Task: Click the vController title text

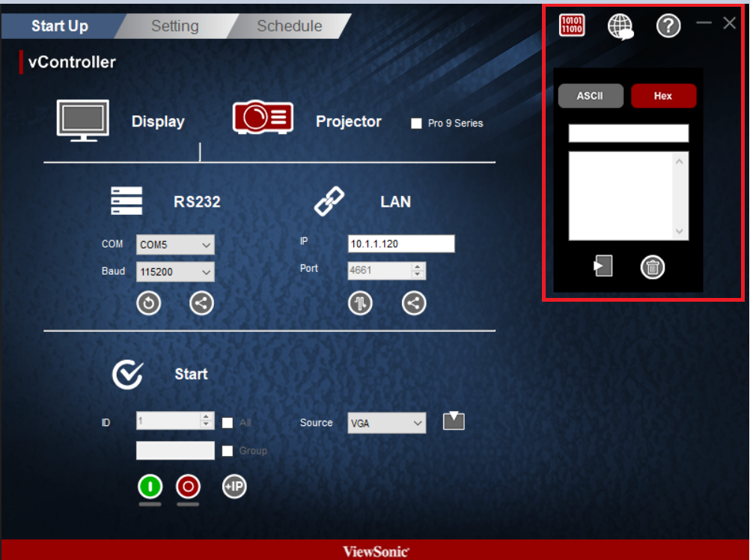Action: (72, 62)
